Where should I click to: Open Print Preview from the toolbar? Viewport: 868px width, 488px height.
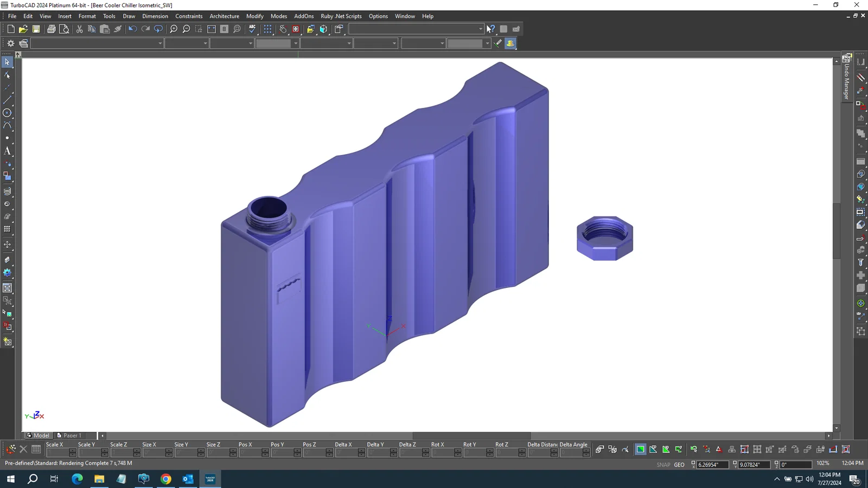64,29
